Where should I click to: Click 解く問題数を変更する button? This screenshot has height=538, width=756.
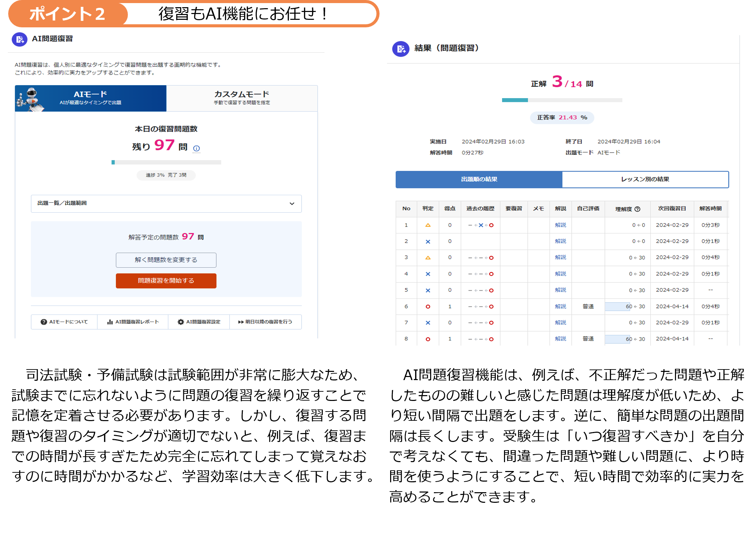[166, 260]
